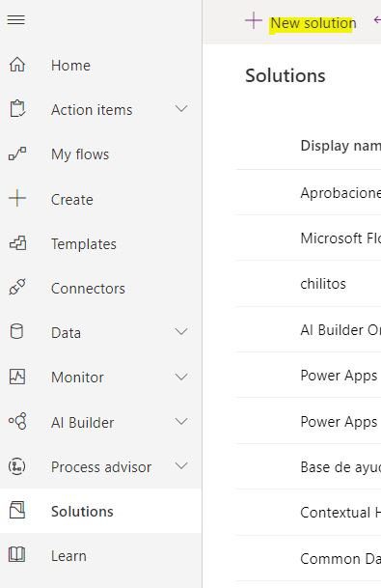Click the AI Builder nodes icon
Image resolution: width=381 pixels, height=588 pixels.
pos(17,421)
